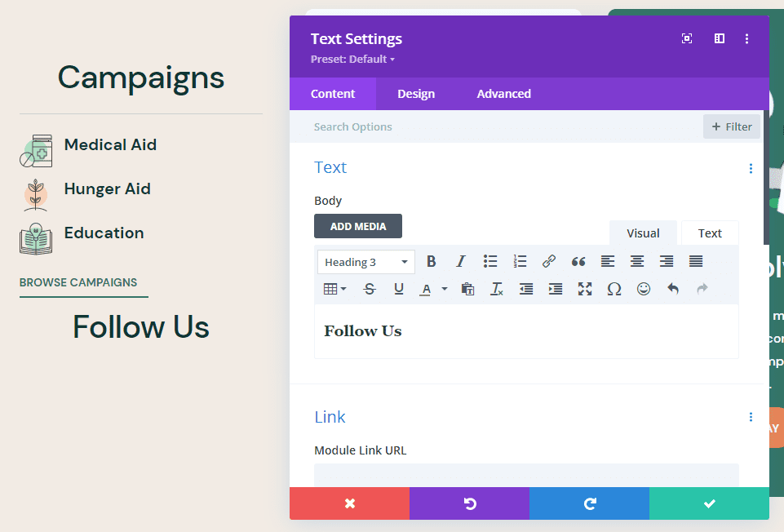784x532 pixels.
Task: Insert a numbered list
Action: pyautogui.click(x=520, y=261)
